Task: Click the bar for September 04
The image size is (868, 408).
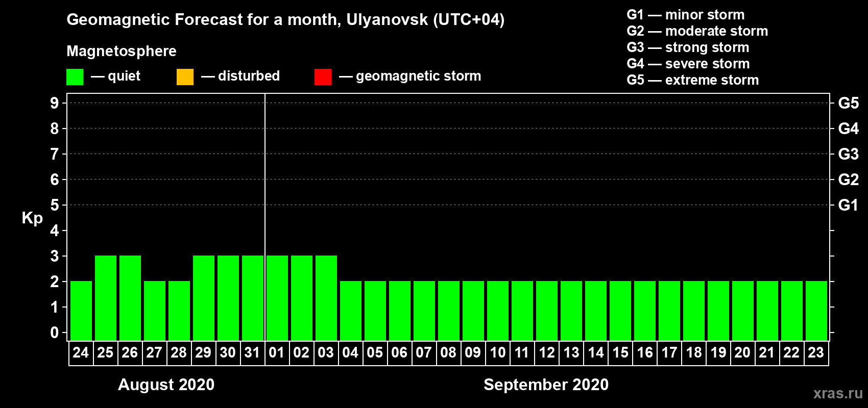Action: coord(351,311)
